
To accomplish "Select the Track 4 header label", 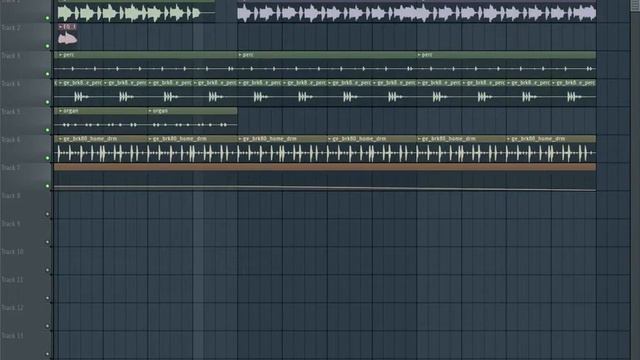I will click(11, 84).
